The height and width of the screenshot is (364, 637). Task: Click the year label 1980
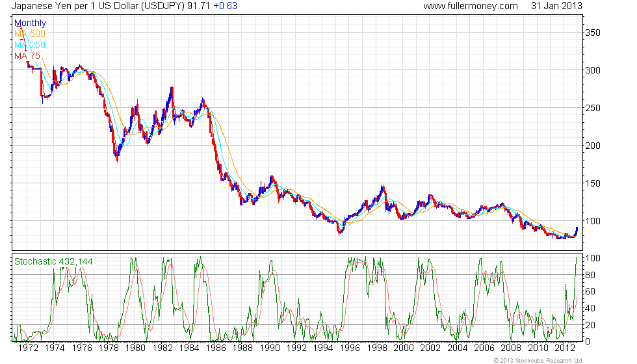pos(135,348)
